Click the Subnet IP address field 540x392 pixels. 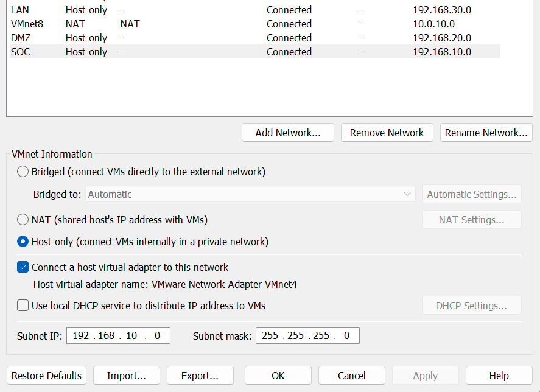click(x=118, y=335)
